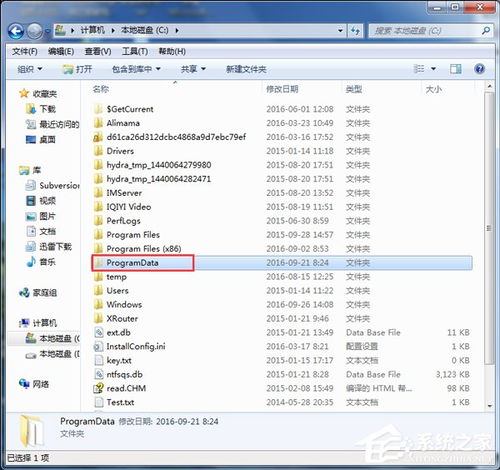Viewport: 500px width, 470px height.
Task: Select the Alimama folder icon
Action: (x=98, y=123)
